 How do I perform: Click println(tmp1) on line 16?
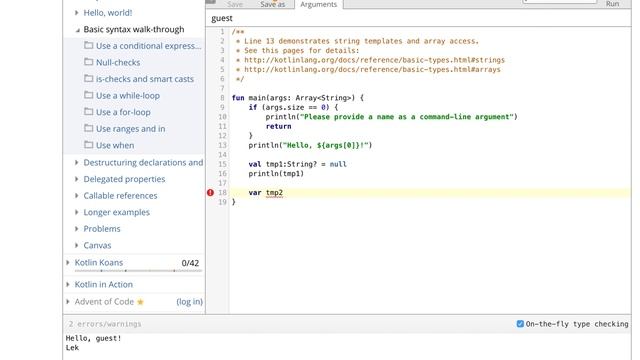coord(276,174)
